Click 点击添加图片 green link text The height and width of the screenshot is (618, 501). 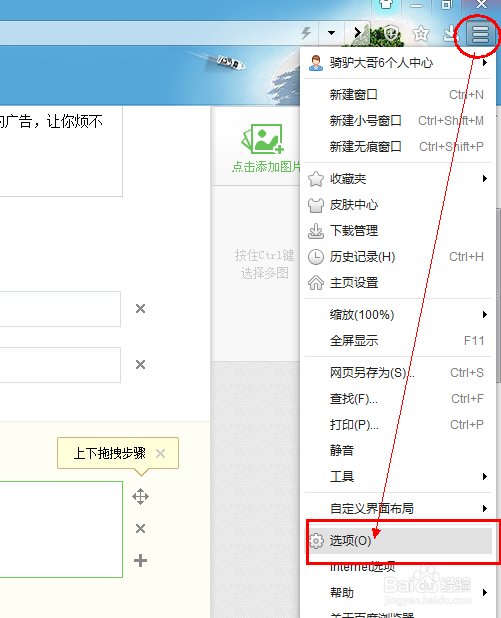click(266, 167)
